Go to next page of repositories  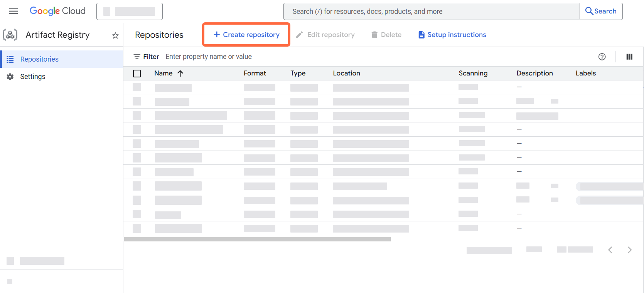(630, 250)
